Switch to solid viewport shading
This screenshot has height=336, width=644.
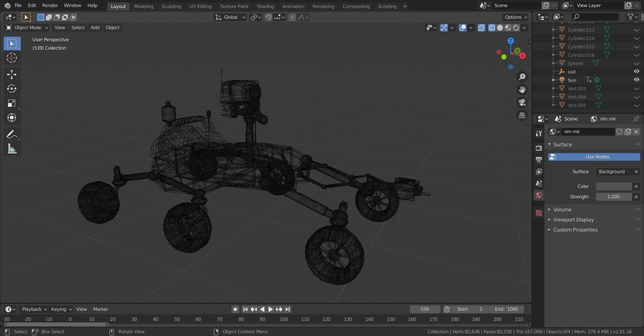[x=500, y=28]
